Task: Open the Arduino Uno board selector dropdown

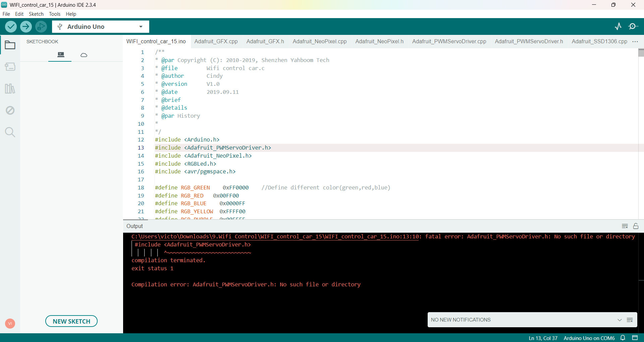Action: [x=141, y=26]
